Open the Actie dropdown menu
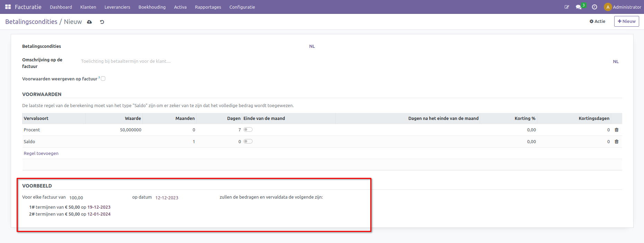 597,21
